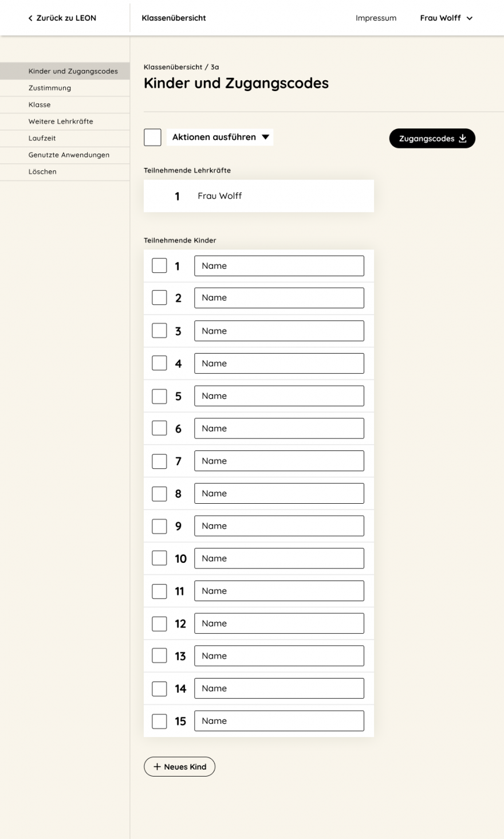Toggle the select-all checkbox beside Aktionen ausführen
The height and width of the screenshot is (839, 504).
point(152,137)
